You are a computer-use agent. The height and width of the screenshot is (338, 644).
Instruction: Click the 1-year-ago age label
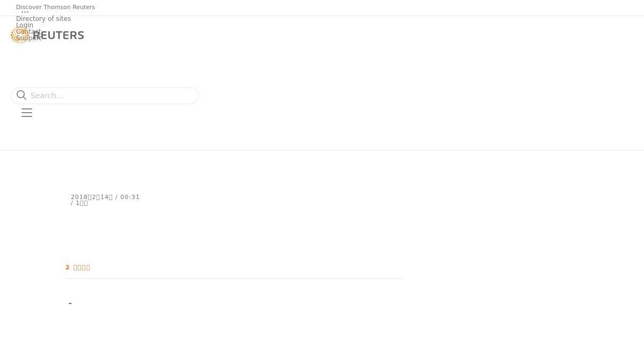82,203
